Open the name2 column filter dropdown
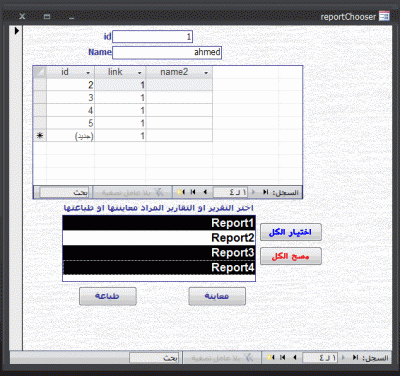Image resolution: width=400 pixels, height=376 pixels. 206,73
